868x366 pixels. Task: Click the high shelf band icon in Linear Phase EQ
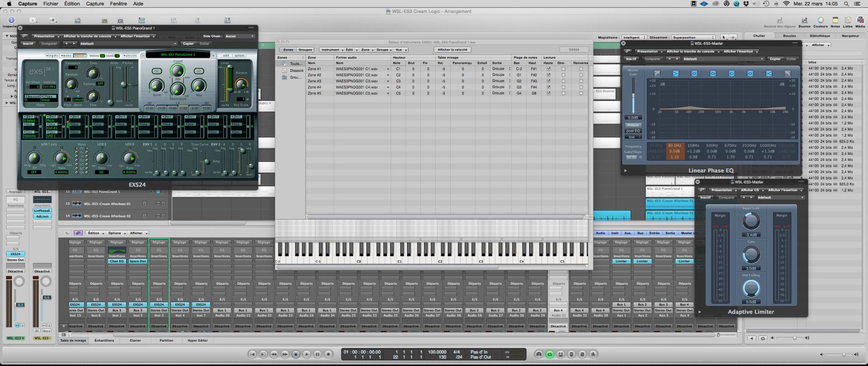(769, 73)
